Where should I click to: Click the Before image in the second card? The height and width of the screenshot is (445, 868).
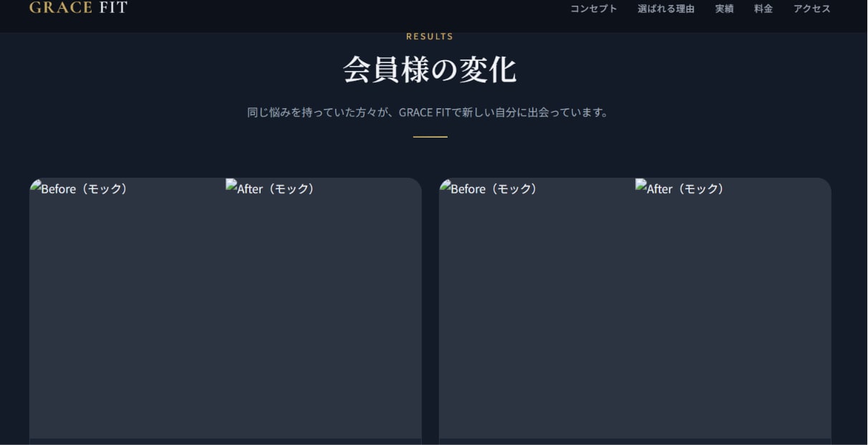click(537, 308)
